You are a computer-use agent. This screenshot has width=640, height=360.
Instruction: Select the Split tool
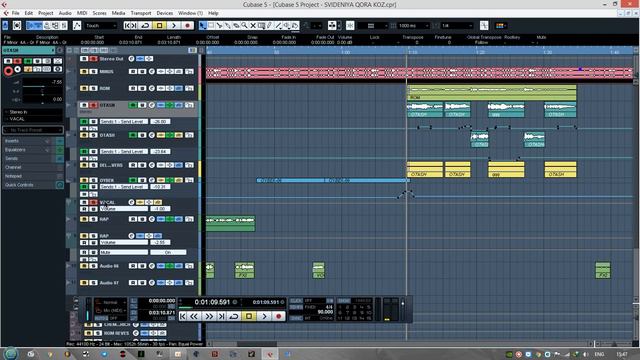[x=219, y=25]
